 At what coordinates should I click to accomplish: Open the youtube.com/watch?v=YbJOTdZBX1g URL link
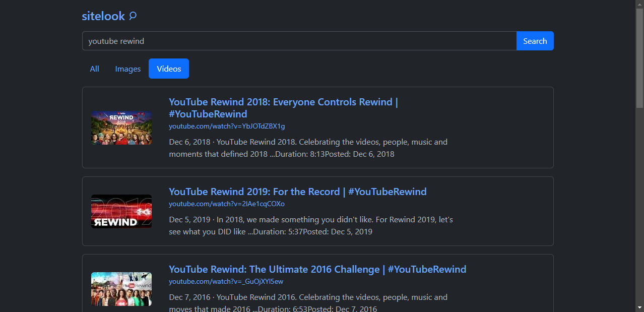point(227,126)
